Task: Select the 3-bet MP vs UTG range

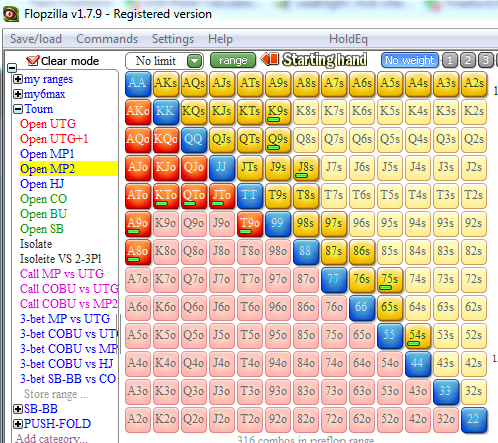Action: pyautogui.click(x=65, y=319)
